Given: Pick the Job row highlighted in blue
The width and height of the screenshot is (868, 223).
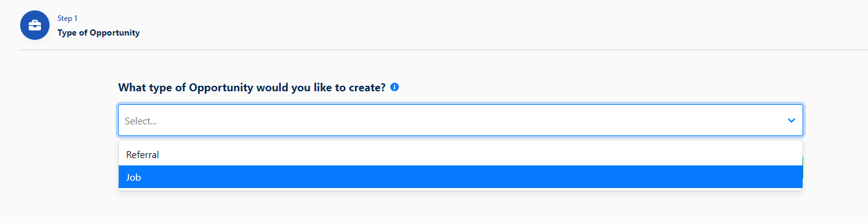Looking at the screenshot, I should [x=460, y=177].
